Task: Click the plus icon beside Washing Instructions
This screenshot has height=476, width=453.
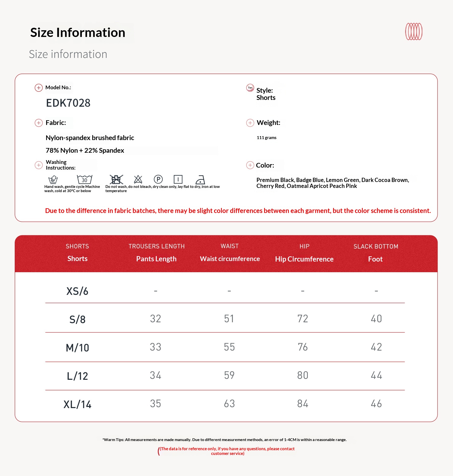Action: point(39,165)
